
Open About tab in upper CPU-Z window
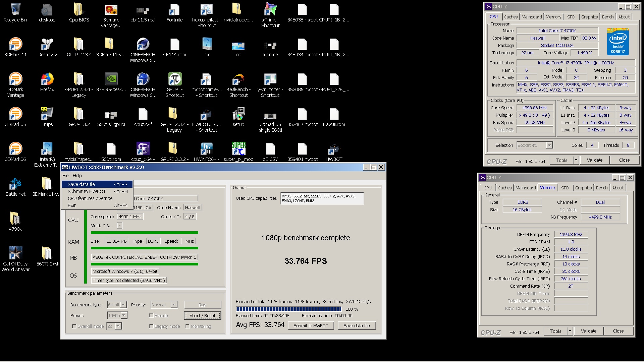[624, 17]
